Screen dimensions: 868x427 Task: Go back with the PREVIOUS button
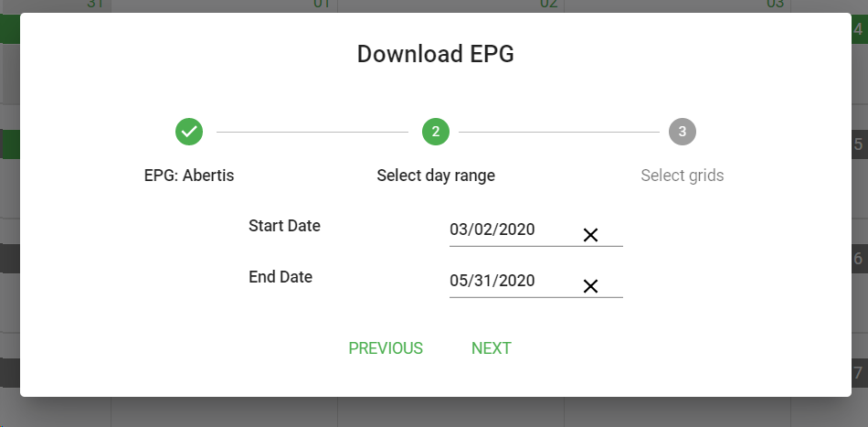[x=386, y=348]
